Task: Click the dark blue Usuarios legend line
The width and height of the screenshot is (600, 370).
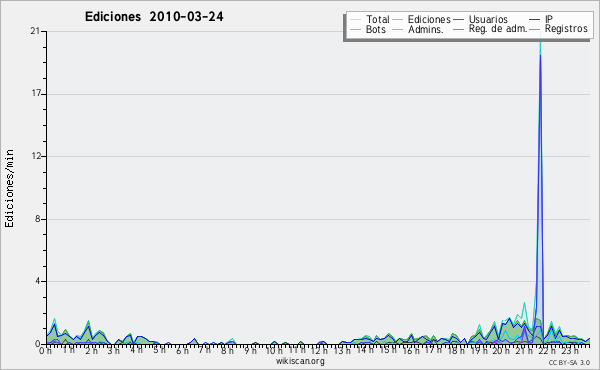Action: click(458, 20)
